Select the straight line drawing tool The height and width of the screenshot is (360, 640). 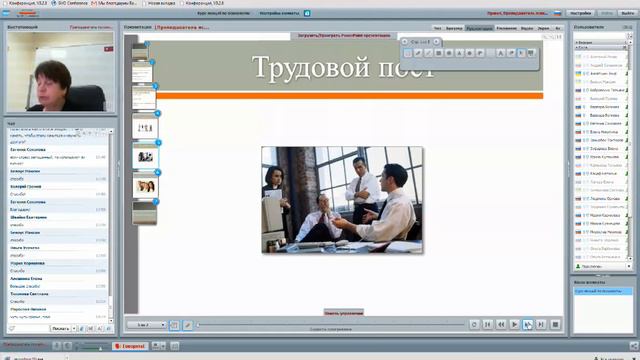(x=428, y=53)
